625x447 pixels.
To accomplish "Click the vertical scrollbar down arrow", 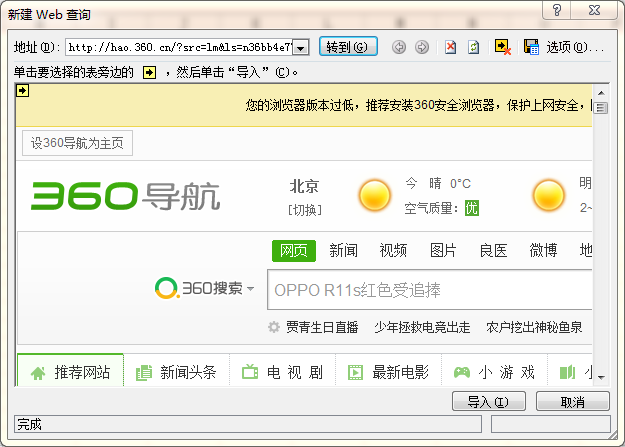I will [x=601, y=378].
